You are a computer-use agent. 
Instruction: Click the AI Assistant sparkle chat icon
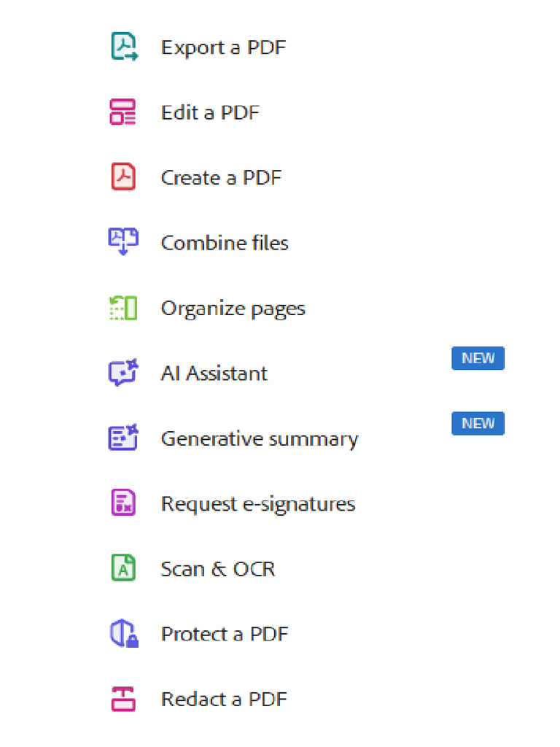coord(123,373)
